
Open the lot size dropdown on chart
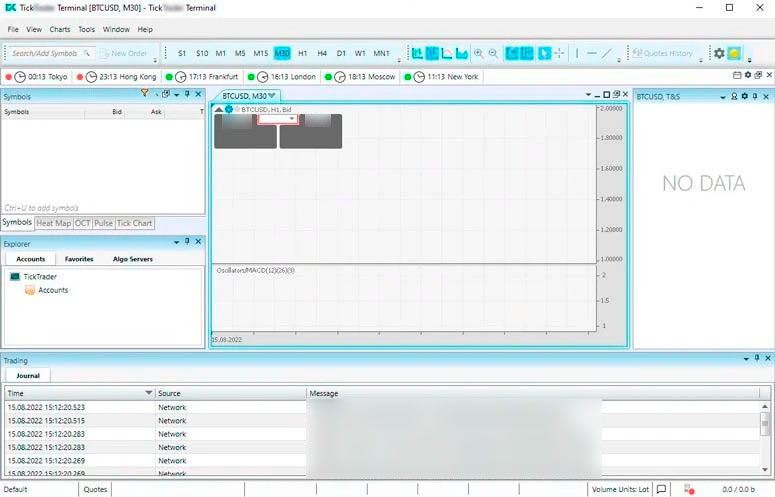pyautogui.click(x=292, y=119)
